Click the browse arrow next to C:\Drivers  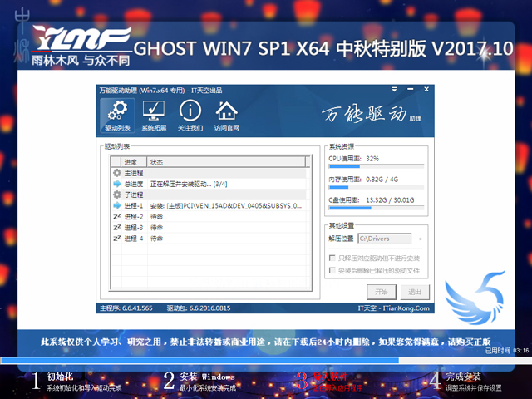[419, 239]
